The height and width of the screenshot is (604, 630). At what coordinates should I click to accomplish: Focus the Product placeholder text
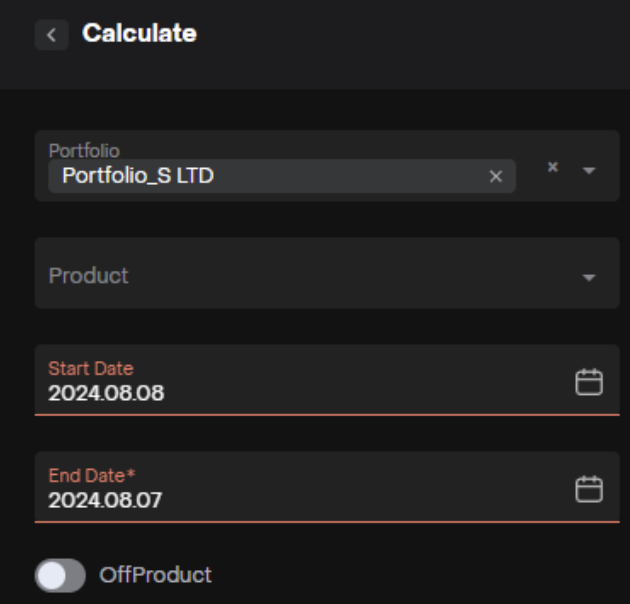click(x=88, y=275)
